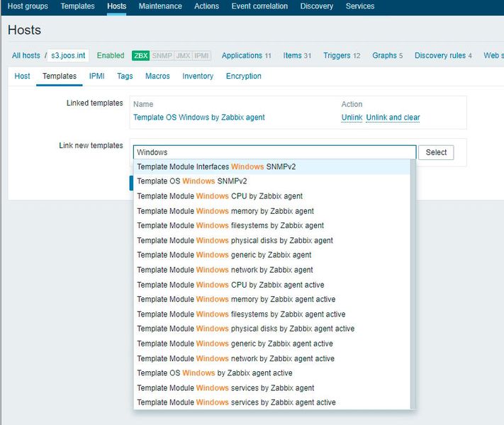Click the JMX availability badge
The height and width of the screenshot is (425, 504).
click(183, 55)
